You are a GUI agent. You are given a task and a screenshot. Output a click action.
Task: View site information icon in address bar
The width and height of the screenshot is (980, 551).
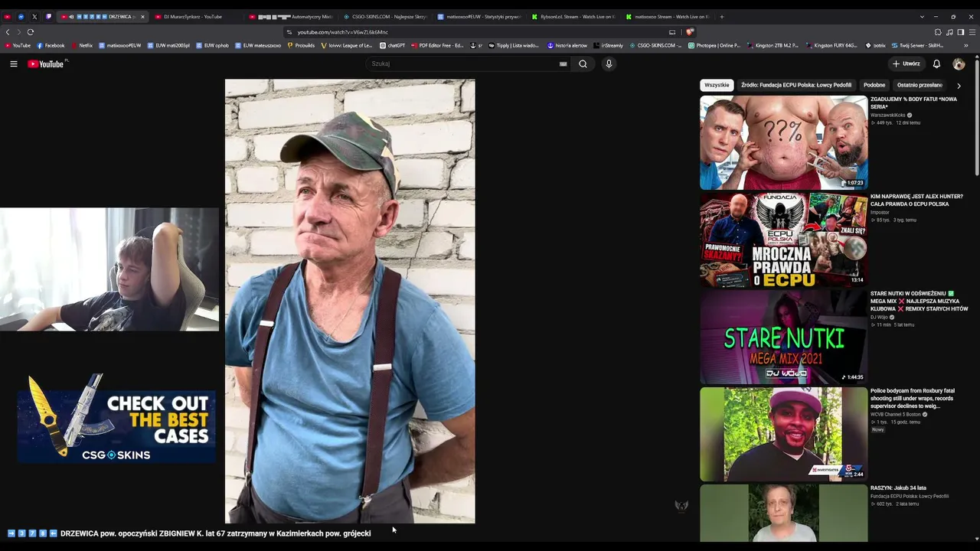tap(289, 32)
